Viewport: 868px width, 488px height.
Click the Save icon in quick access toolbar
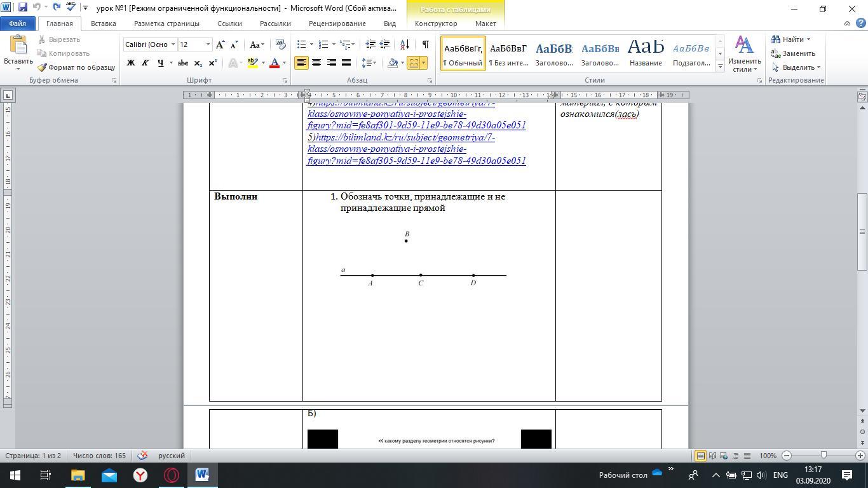pyautogui.click(x=23, y=8)
